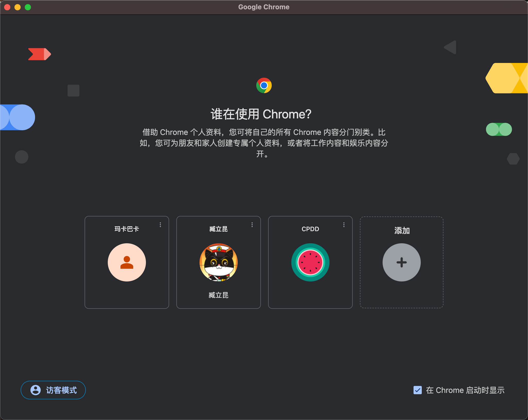Click the gray plus circle to add profile

pos(401,262)
